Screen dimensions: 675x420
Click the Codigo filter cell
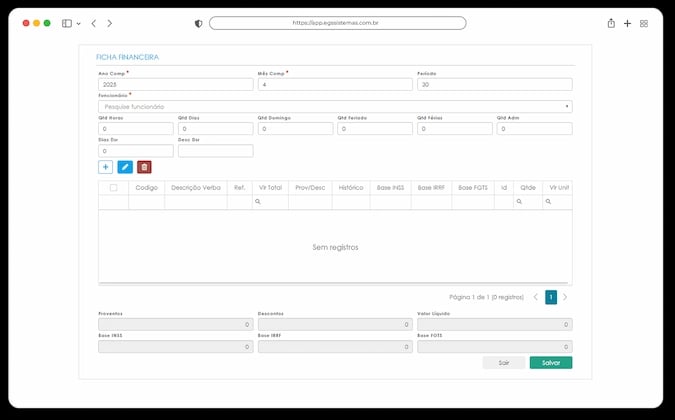click(146, 202)
